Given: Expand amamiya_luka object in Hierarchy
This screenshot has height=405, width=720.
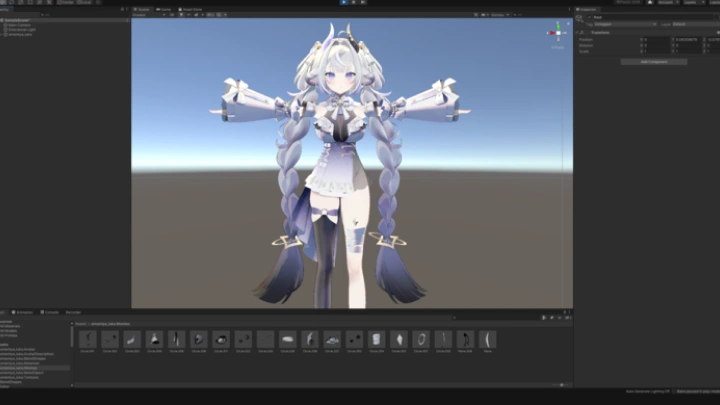Looking at the screenshot, I should pyautogui.click(x=2, y=34).
